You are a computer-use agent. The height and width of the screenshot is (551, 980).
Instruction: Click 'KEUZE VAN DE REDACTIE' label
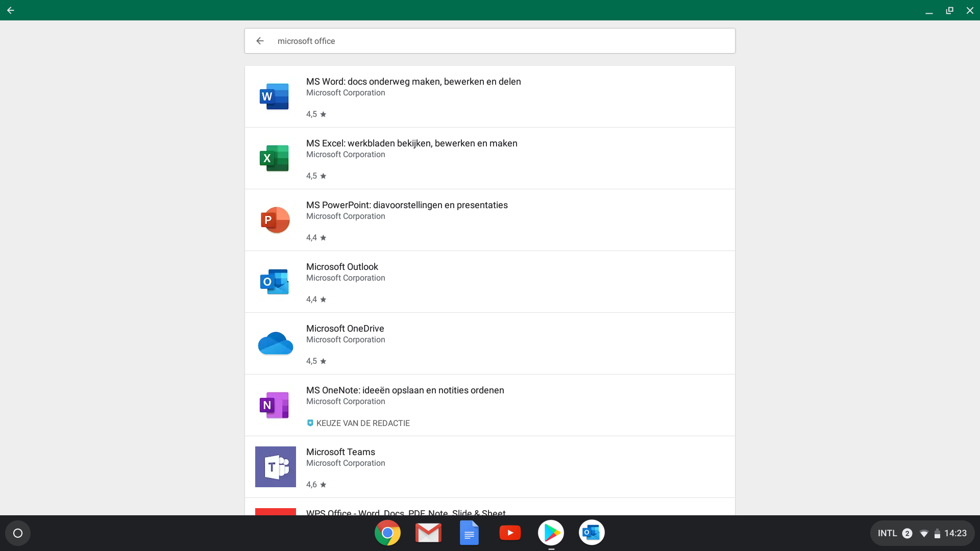click(363, 423)
